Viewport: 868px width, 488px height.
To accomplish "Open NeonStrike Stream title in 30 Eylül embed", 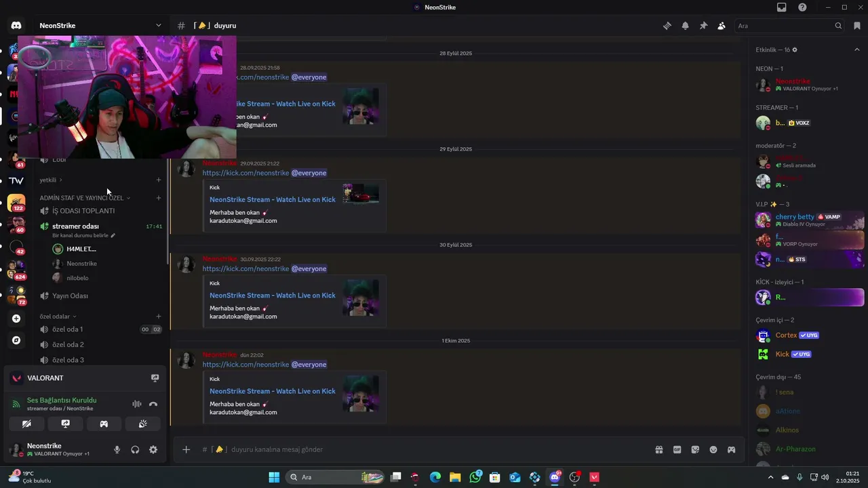I will pyautogui.click(x=273, y=296).
